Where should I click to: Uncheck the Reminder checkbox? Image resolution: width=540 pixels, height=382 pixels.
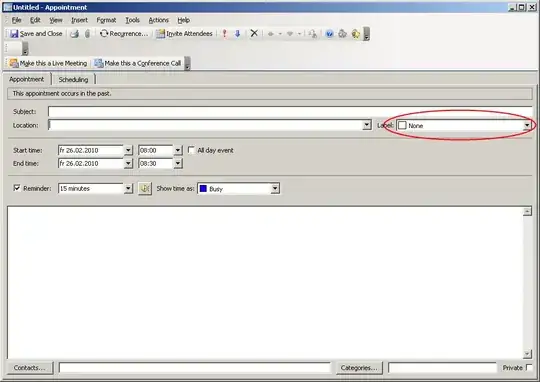[17, 188]
